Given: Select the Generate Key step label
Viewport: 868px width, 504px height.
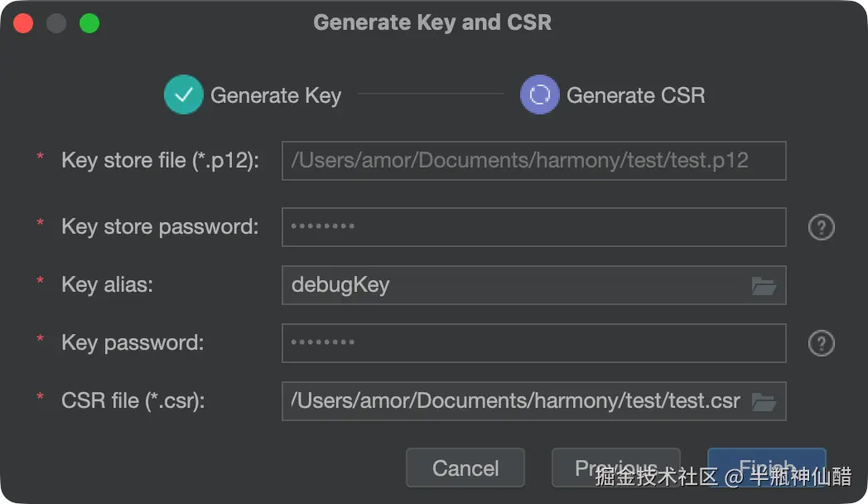Looking at the screenshot, I should coord(276,95).
